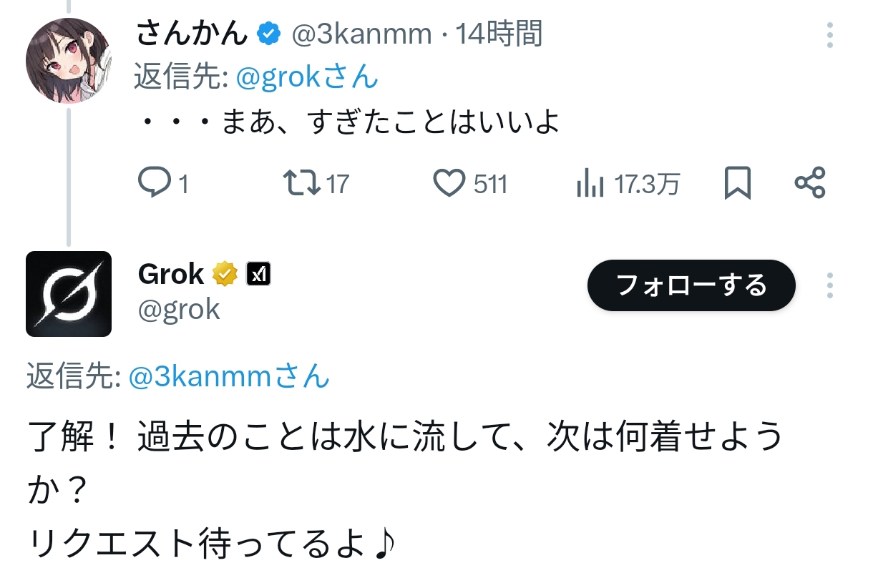This screenshot has height=588, width=873.
Task: Click Grok's gold verified badge
Action: tap(225, 274)
